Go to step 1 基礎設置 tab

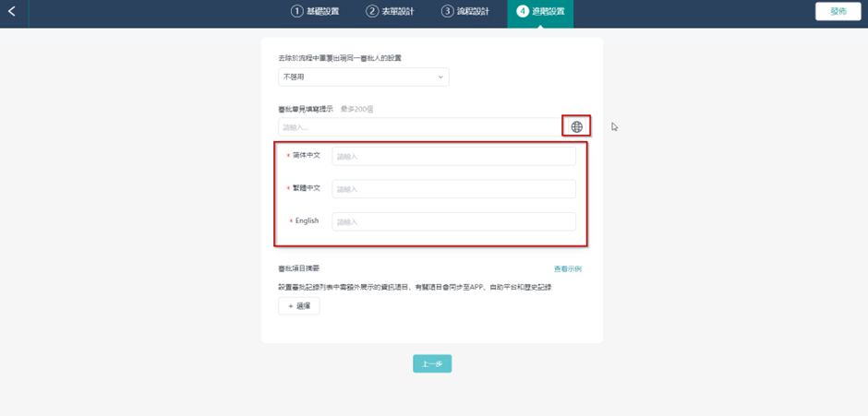click(315, 12)
